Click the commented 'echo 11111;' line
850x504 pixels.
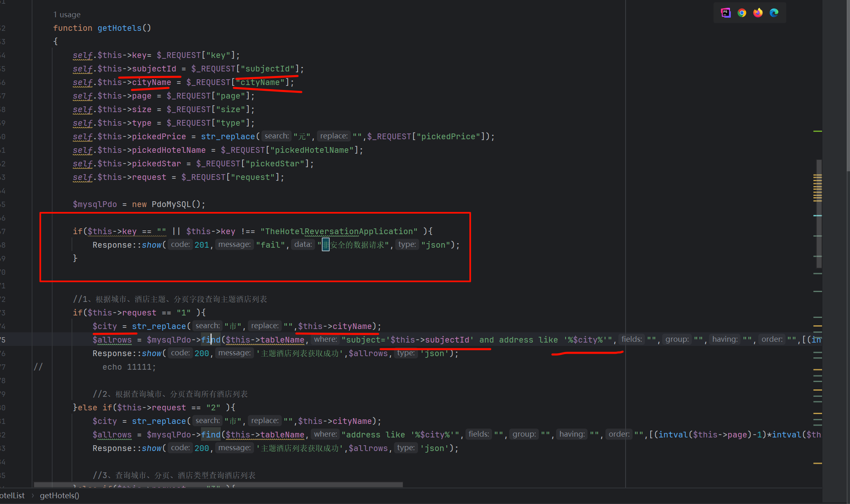click(129, 367)
